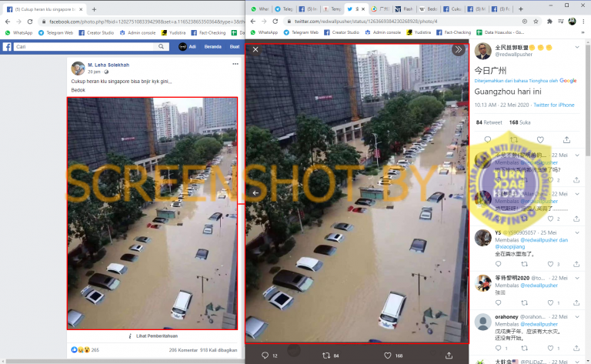591x364 pixels.
Task: Switch to the Telegram tab in Twitter window
Action: coord(283,9)
